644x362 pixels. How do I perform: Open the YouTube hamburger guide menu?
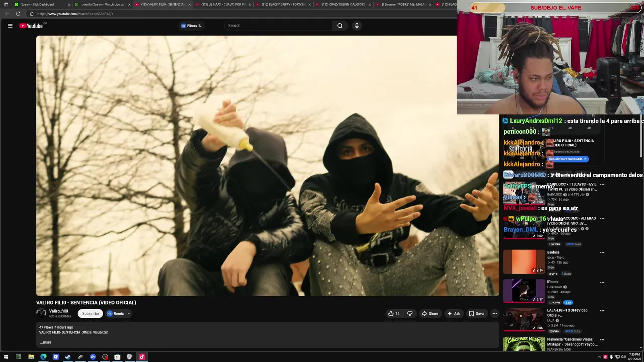pyautogui.click(x=10, y=26)
